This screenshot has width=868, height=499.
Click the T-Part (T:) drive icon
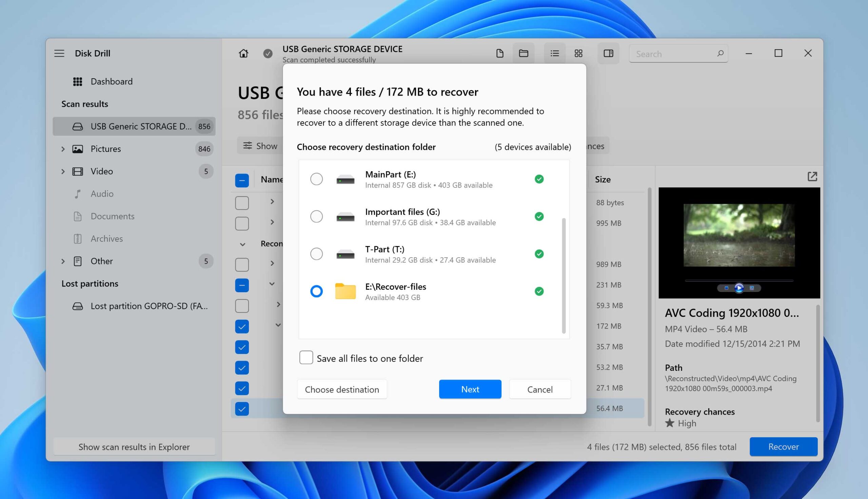345,254
